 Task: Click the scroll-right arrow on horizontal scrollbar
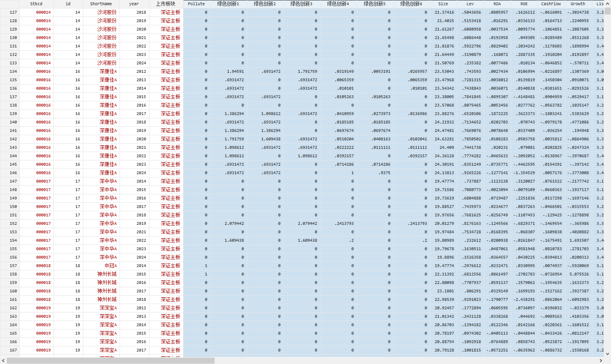[601, 361]
